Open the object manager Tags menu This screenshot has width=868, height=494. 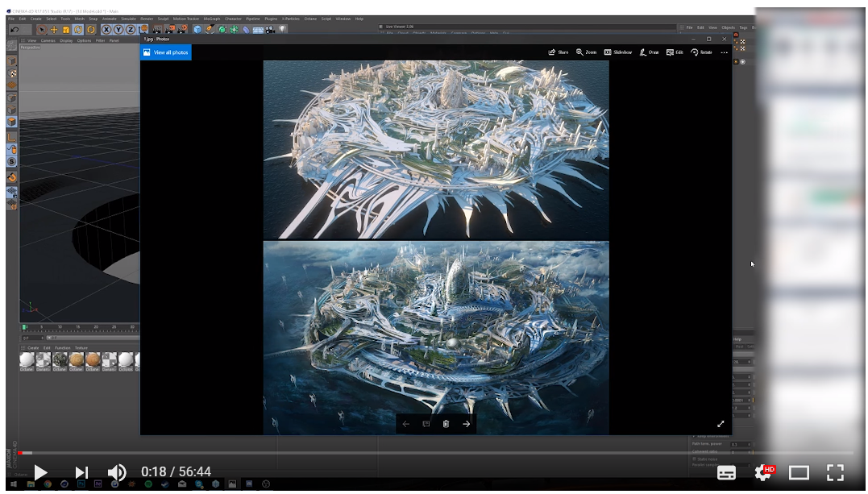(x=743, y=27)
